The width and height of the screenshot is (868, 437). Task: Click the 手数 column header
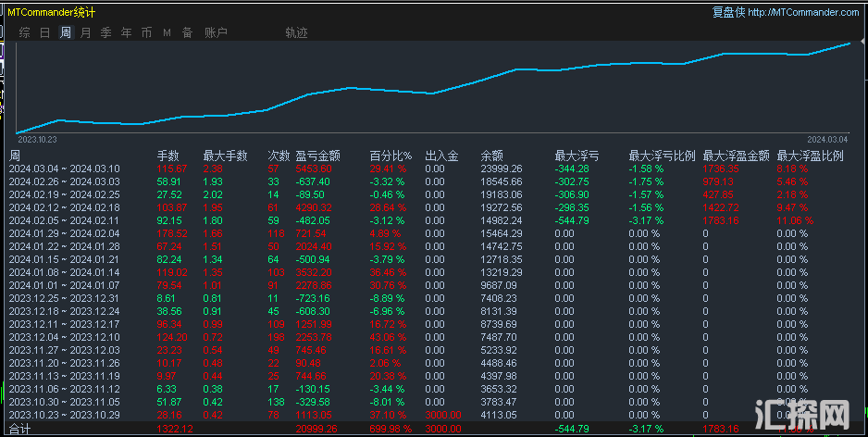[x=167, y=156]
